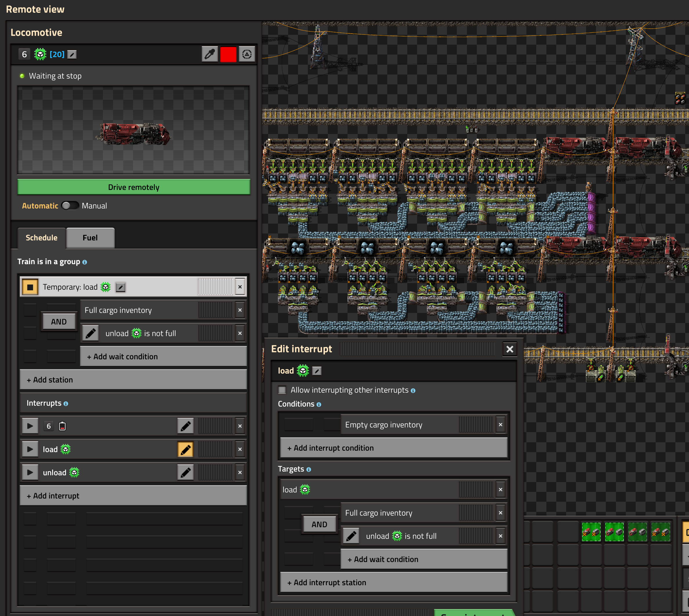Edit interrupt unload is not full condition

(351, 536)
